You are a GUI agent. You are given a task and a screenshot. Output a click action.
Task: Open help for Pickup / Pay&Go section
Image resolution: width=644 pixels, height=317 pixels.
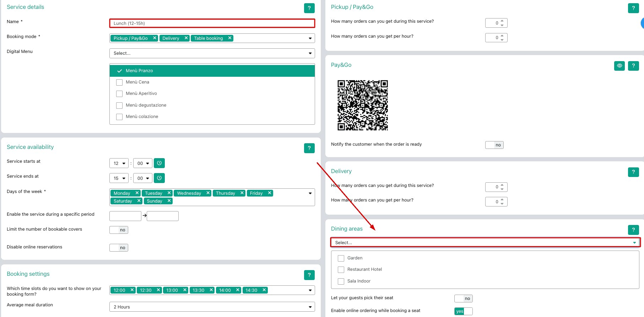tap(633, 8)
